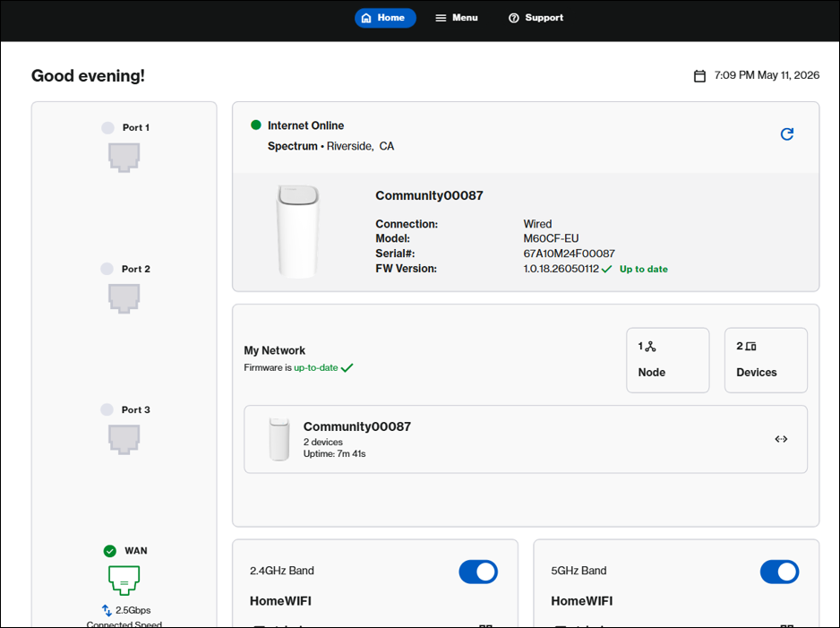Select the green WAN port icon

pyautogui.click(x=124, y=581)
